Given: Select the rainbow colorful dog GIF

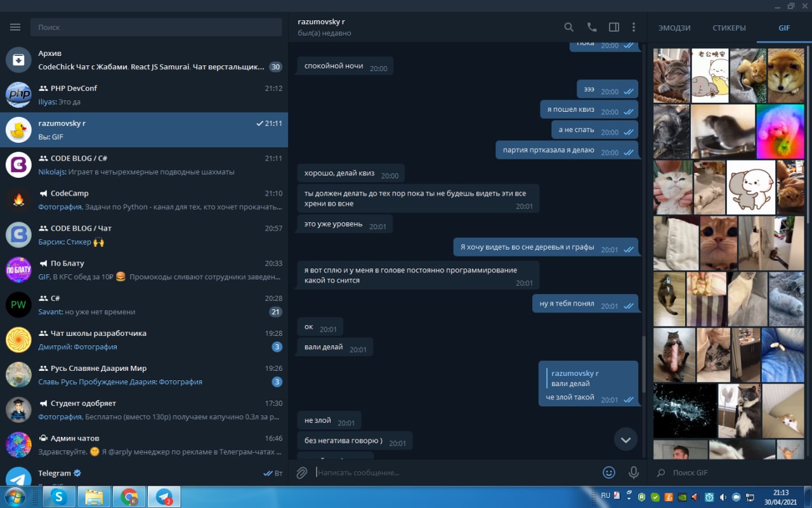Looking at the screenshot, I should [x=780, y=131].
